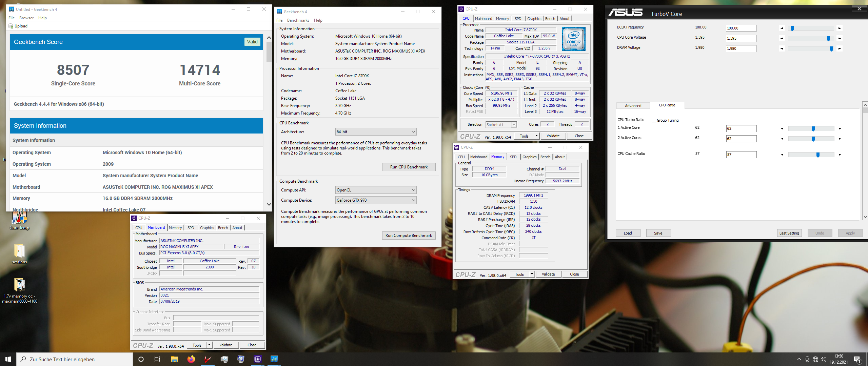Increase BCLK Frequency with right arrow
Screen dimensions: 868x366
tap(840, 28)
